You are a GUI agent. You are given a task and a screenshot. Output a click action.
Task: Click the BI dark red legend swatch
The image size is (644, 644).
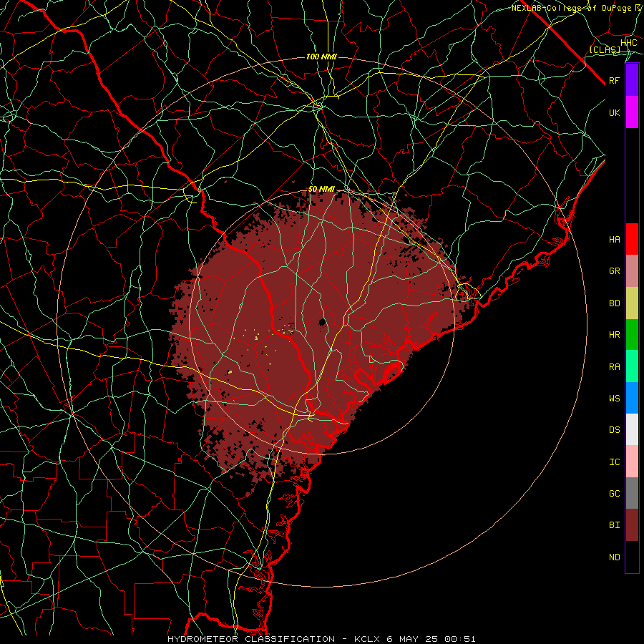[x=632, y=525]
